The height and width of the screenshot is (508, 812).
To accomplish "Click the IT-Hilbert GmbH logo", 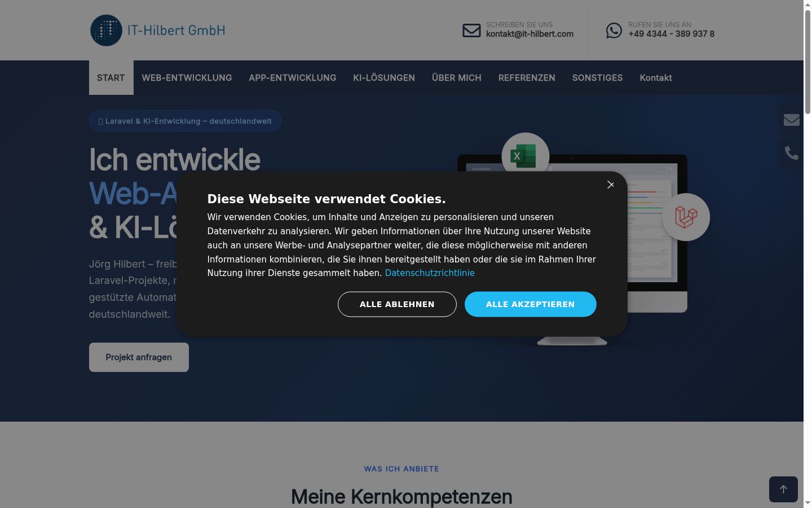I will (158, 30).
